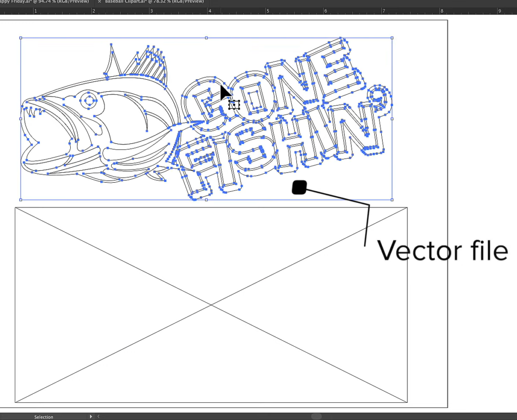The height and width of the screenshot is (420, 517).
Task: Select the crossed placeholder rectangle below the artwork
Action: (211, 304)
